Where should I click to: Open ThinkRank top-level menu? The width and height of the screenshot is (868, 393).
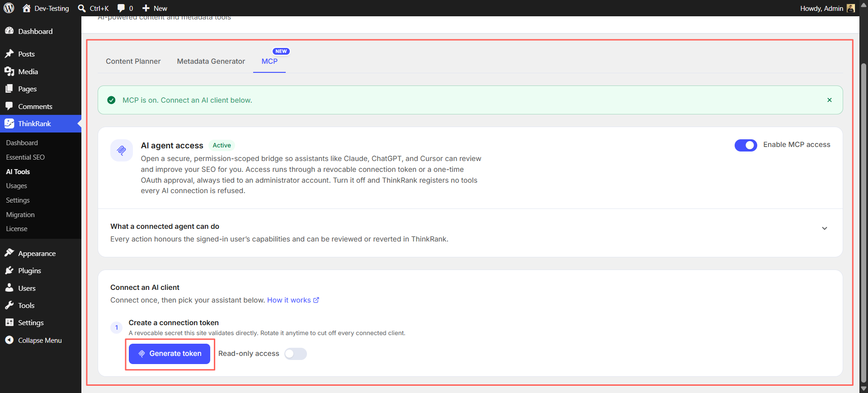coord(41,124)
